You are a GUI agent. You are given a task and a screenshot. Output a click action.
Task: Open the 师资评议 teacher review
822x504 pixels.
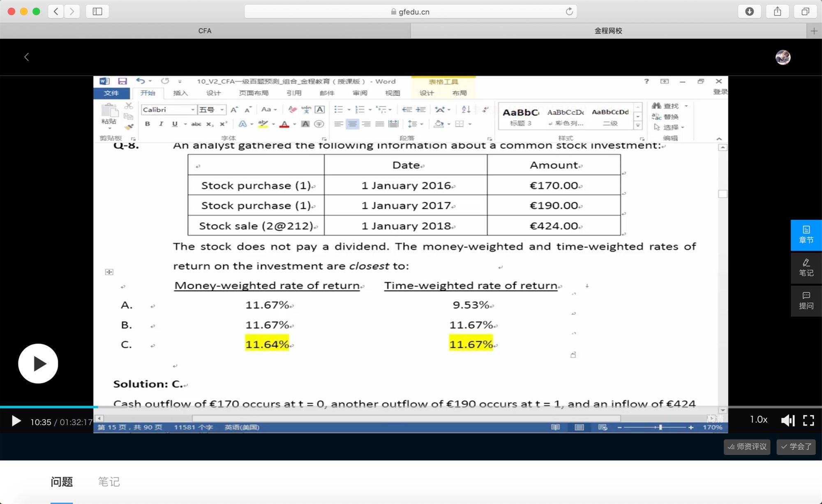click(x=747, y=446)
